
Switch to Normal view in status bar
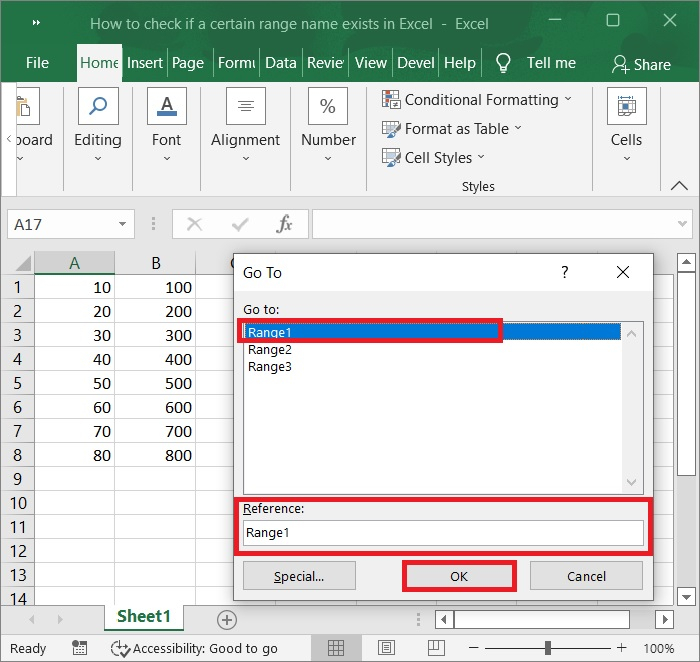click(x=336, y=648)
